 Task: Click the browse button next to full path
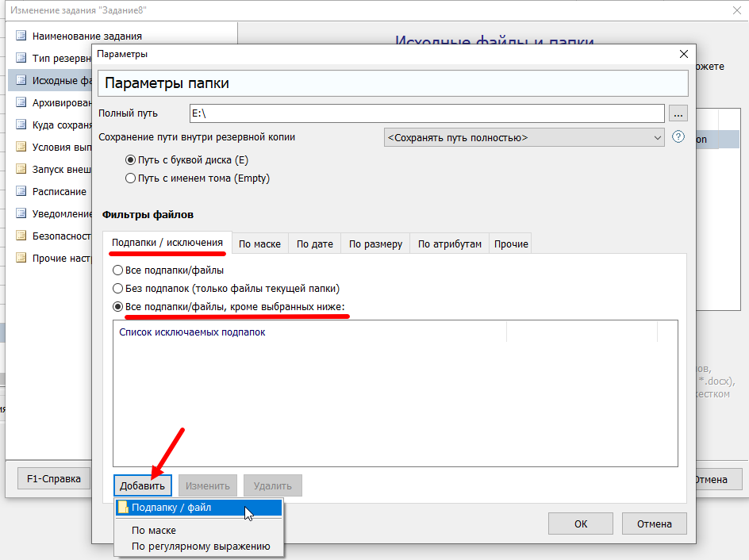(678, 113)
